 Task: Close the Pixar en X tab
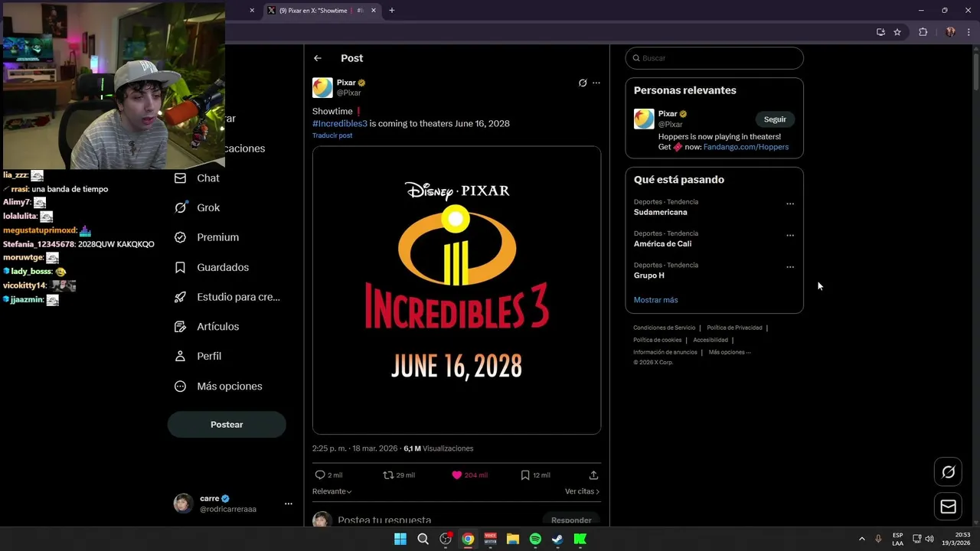[374, 11]
